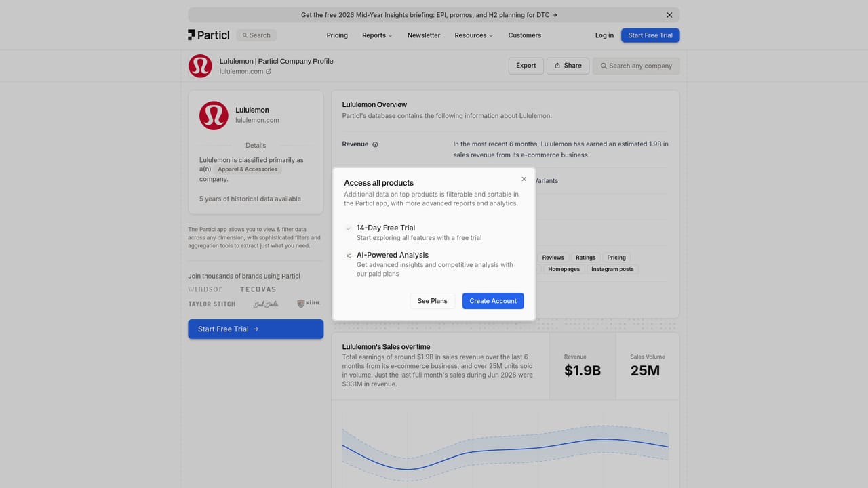Click the Lululemon logo in page header
This screenshot has height=488, width=868.
(x=200, y=66)
